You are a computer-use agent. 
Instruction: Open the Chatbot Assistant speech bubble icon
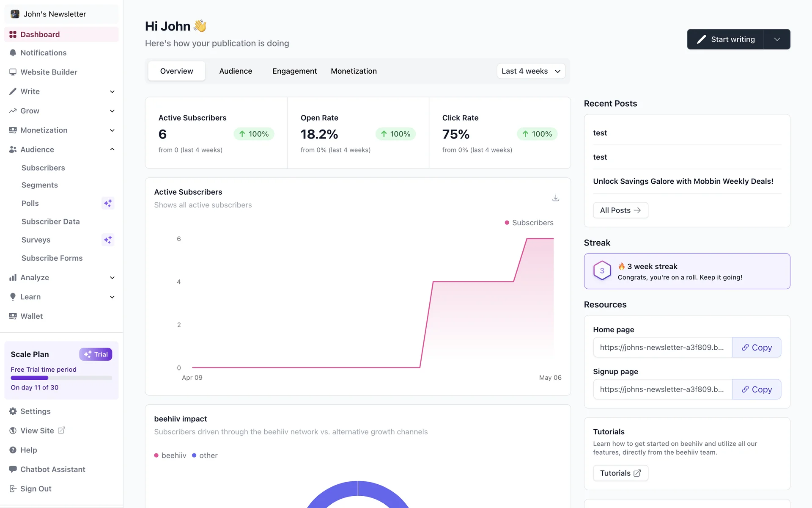[x=13, y=469]
